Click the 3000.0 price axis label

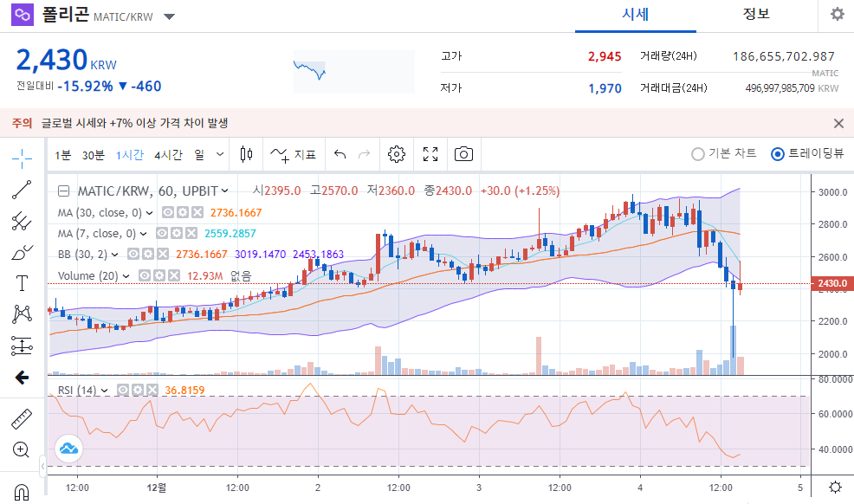click(832, 192)
